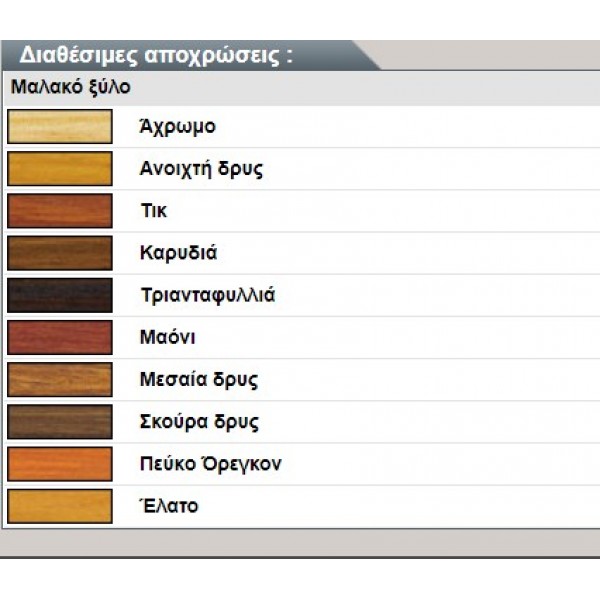Select the Ανοιχτή δρυς swatch
The image size is (600, 600).
pos(60,169)
